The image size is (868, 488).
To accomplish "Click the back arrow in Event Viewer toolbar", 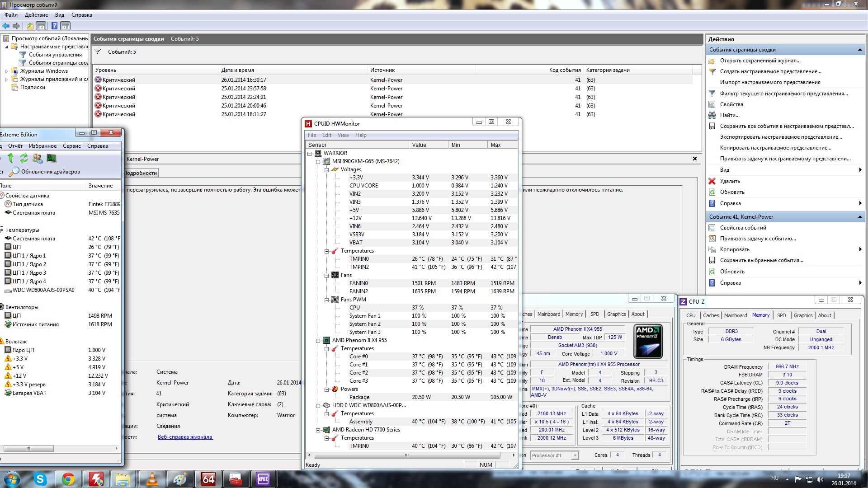I will pos(6,26).
